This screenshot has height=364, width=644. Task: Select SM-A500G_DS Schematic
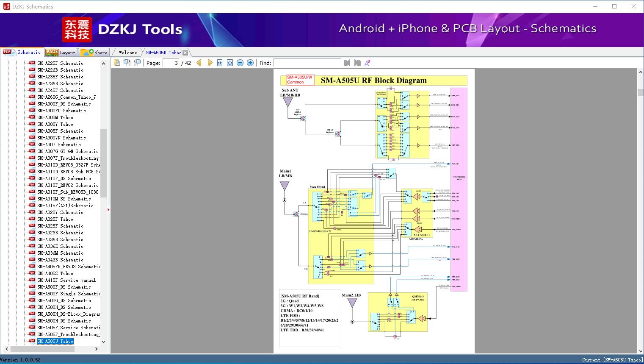(64, 300)
